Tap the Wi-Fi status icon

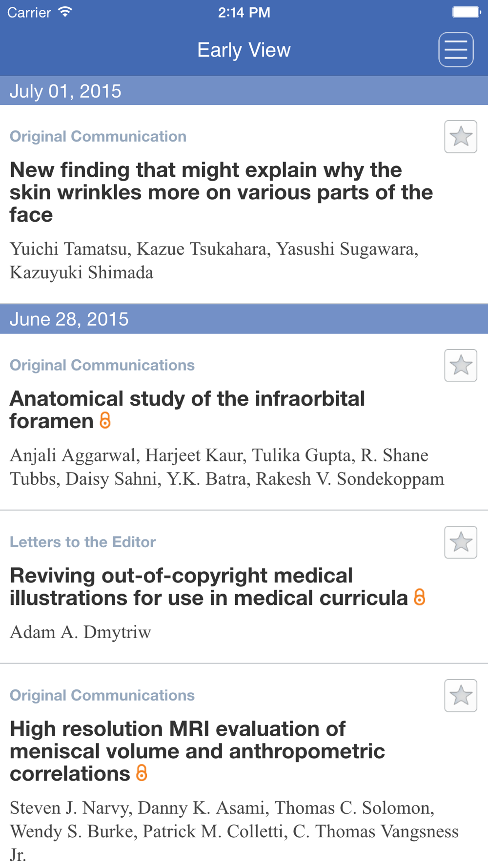65,12
